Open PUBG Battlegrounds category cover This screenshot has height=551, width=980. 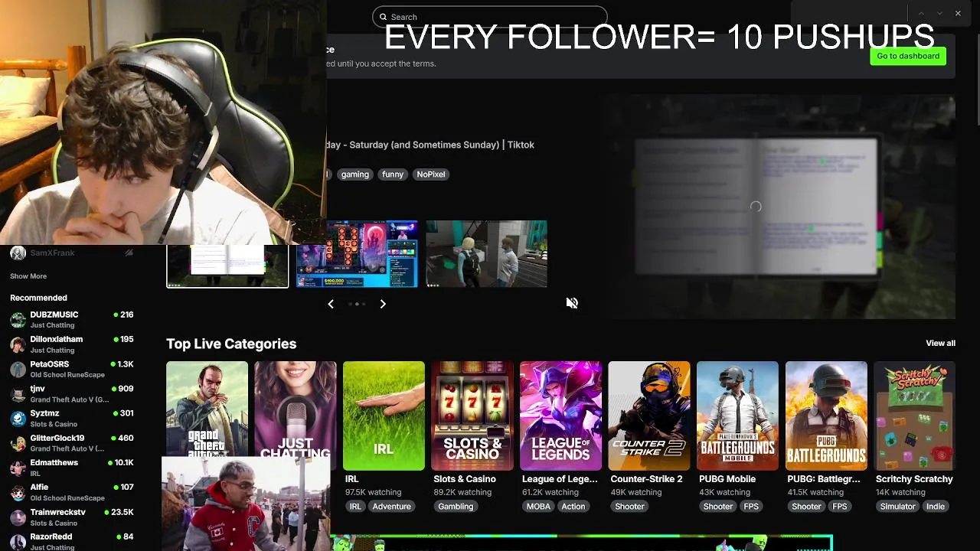(x=826, y=416)
